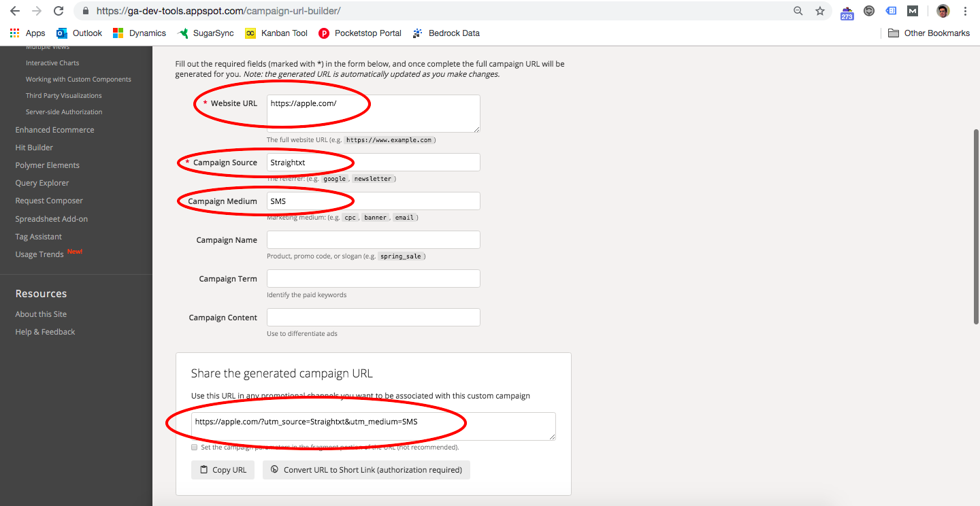Open the Chrome three-dot menu
This screenshot has width=980, height=506.
(x=966, y=11)
